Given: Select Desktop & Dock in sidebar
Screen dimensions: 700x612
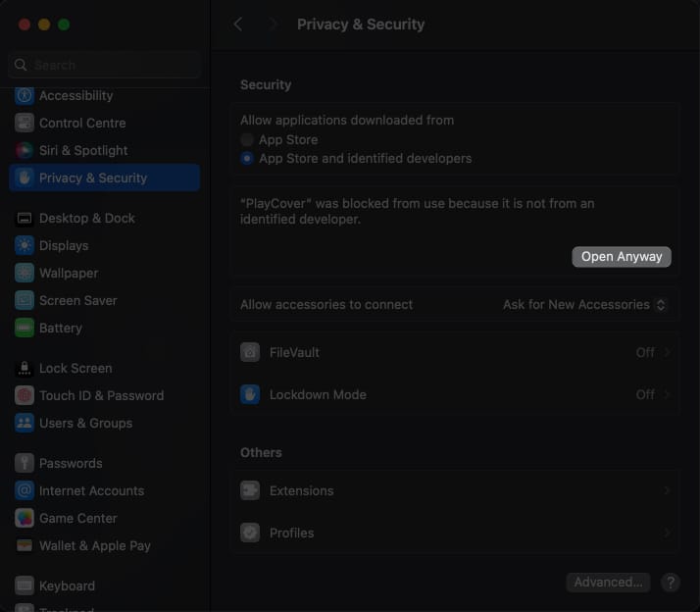Looking at the screenshot, I should pos(105,218).
